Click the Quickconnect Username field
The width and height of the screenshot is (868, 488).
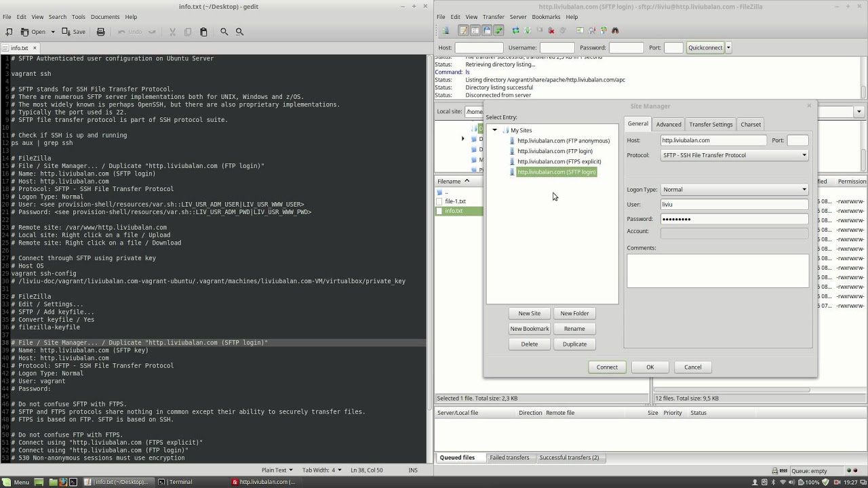pos(557,47)
